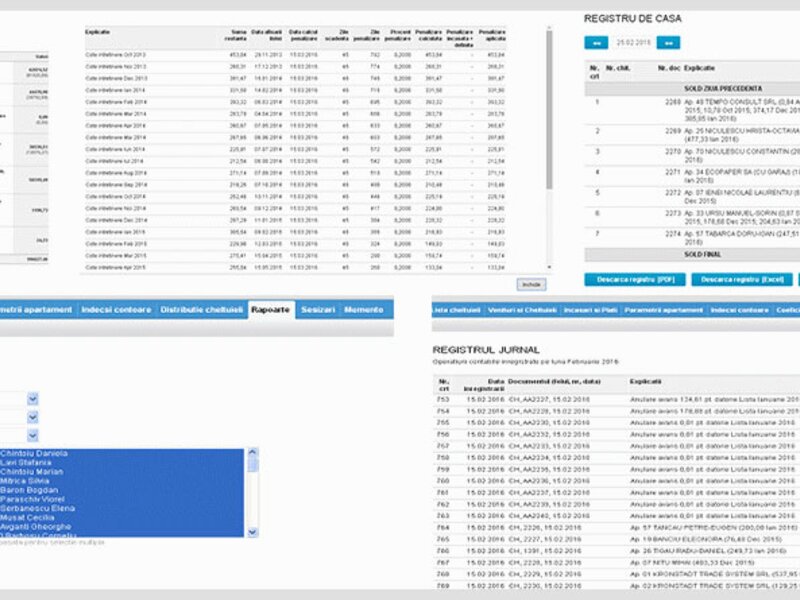Click the penalties table scroll-down arrow

pos(549,267)
